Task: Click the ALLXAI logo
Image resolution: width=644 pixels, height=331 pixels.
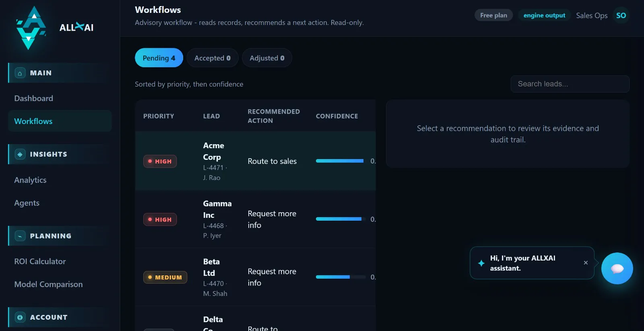Action: [55, 28]
